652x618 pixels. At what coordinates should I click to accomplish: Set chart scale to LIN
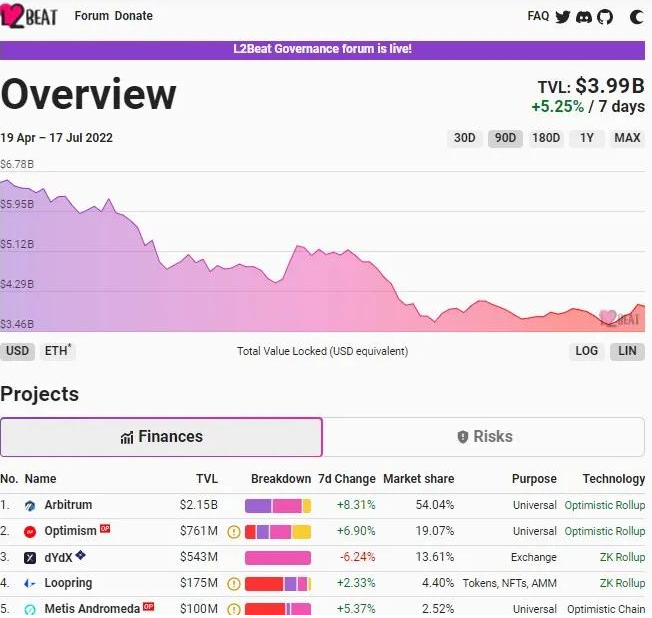pyautogui.click(x=627, y=351)
